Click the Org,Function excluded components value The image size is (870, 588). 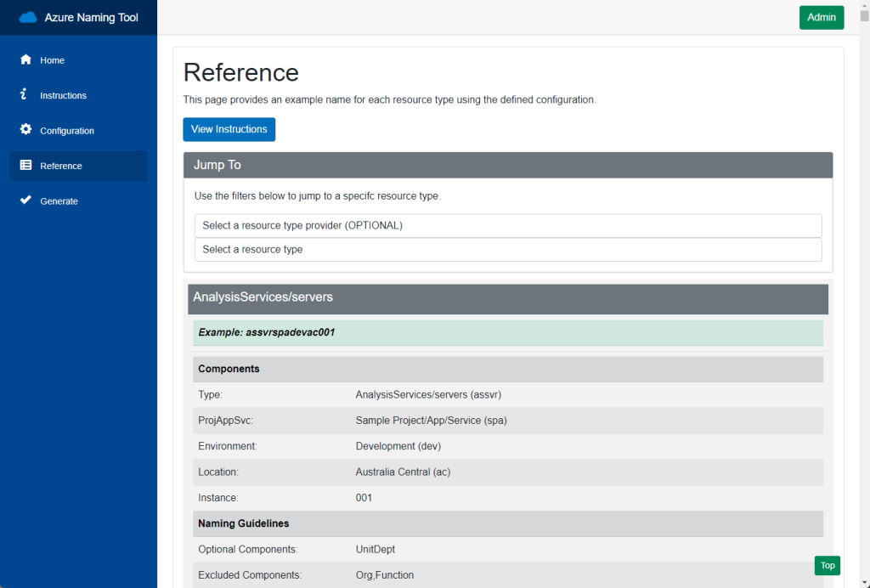(385, 575)
